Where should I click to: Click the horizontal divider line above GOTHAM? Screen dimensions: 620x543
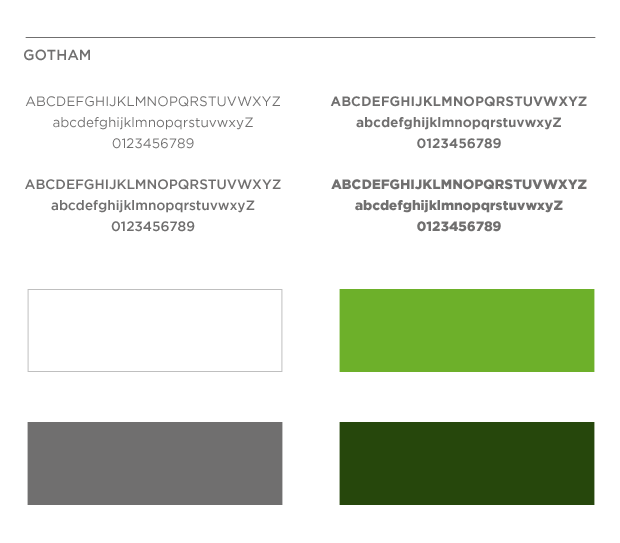[310, 38]
